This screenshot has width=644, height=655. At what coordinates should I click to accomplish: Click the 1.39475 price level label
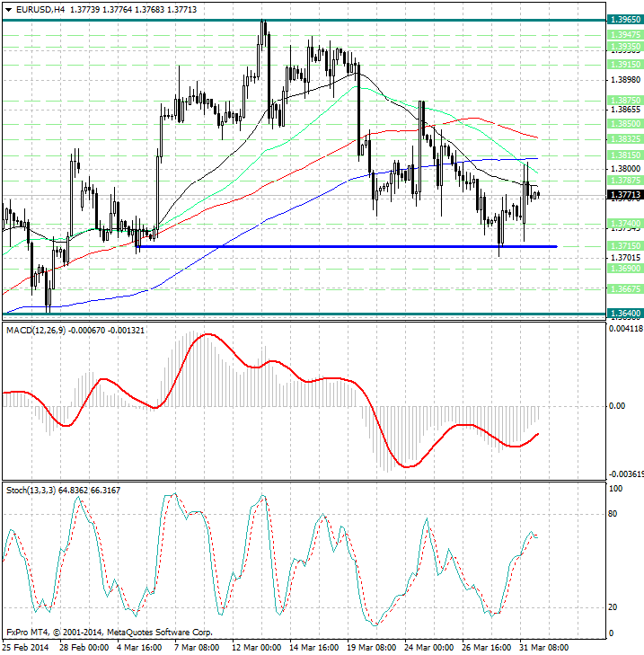(x=625, y=35)
